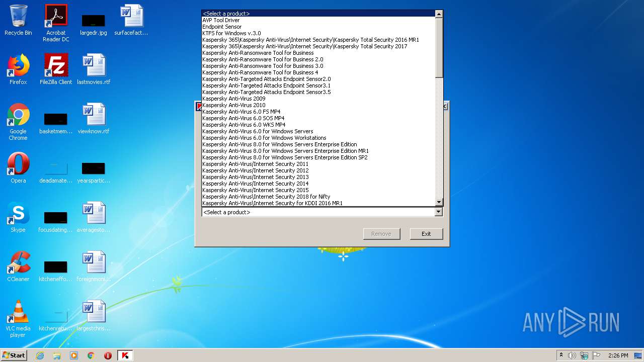Choose KTFS for Windows v.3.0
This screenshot has width=644, height=362.
coord(318,33)
